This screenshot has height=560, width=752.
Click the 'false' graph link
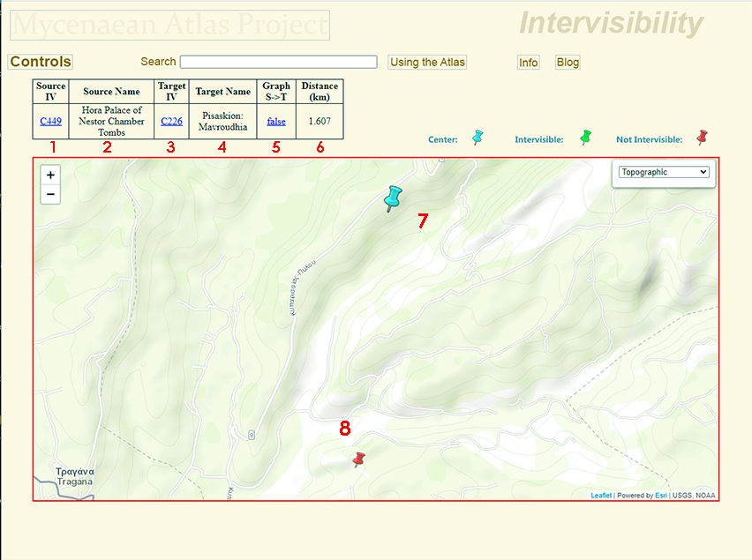[276, 122]
